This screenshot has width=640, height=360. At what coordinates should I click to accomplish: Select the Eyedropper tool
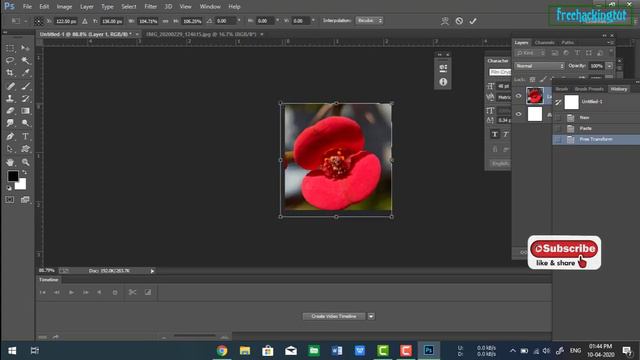tap(25, 73)
